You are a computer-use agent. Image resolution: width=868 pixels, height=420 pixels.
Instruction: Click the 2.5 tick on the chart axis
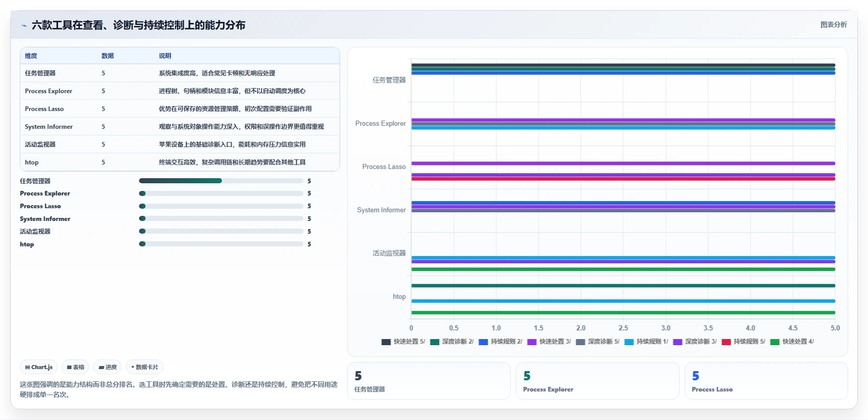point(623,328)
